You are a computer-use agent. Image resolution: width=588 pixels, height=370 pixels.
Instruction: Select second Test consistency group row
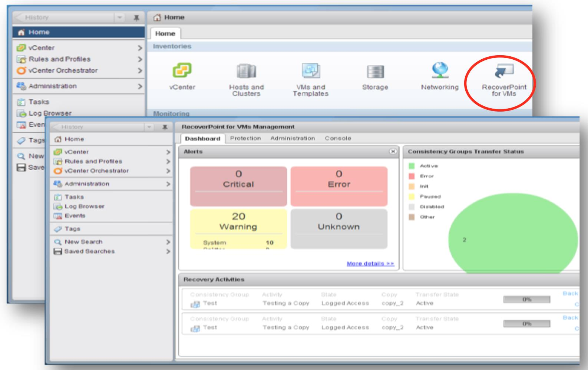pyautogui.click(x=380, y=324)
